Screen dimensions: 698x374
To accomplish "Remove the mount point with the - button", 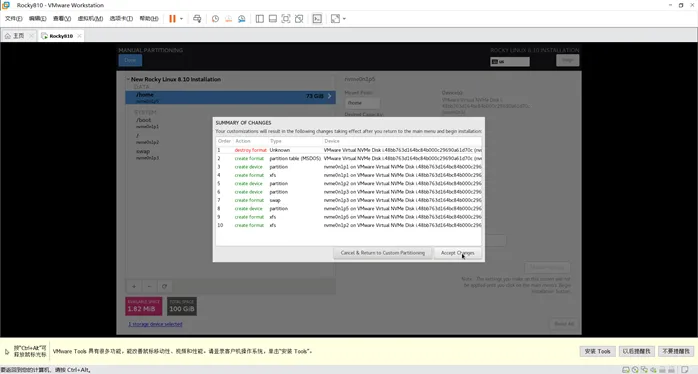I will (149, 286).
